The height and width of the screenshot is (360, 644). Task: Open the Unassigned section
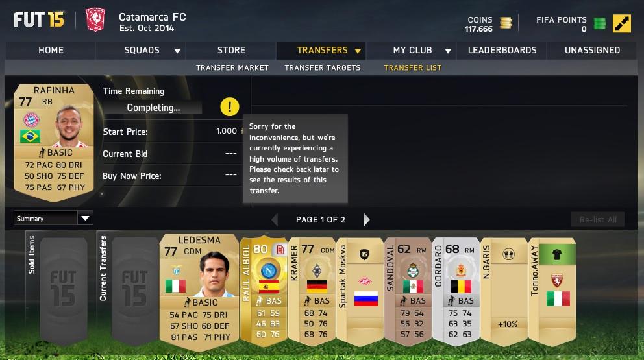click(x=592, y=50)
